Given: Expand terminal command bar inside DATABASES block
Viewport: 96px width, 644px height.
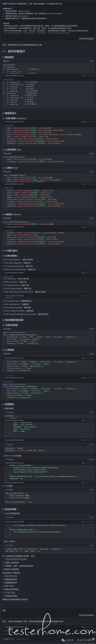Looking at the screenshot, I should [4, 420].
